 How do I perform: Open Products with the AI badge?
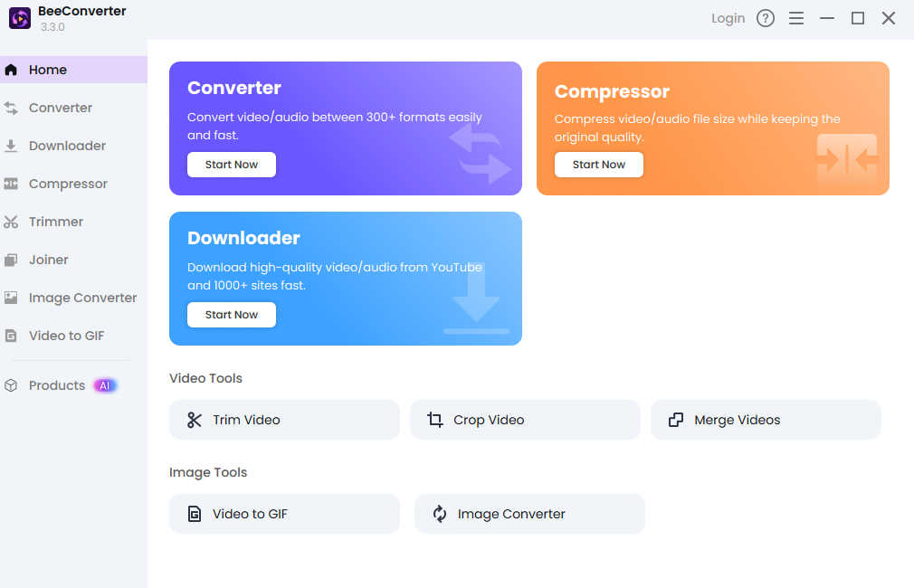point(54,384)
